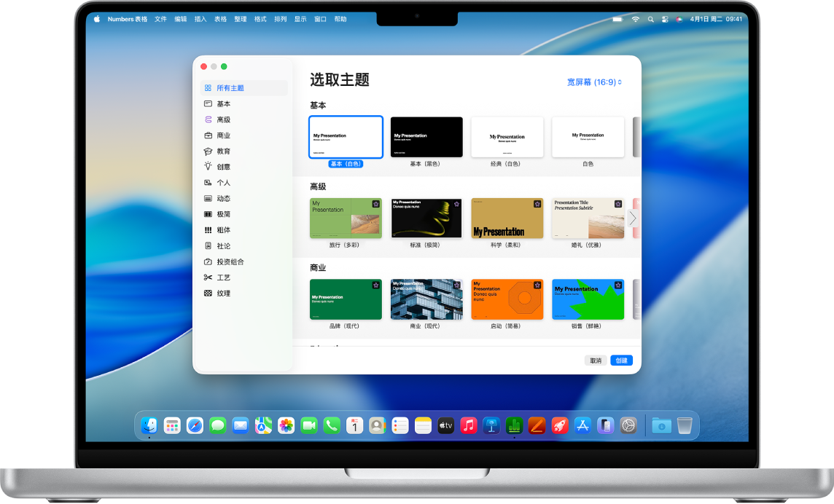Open the 文件 menu
The image size is (834, 504).
point(161,19)
